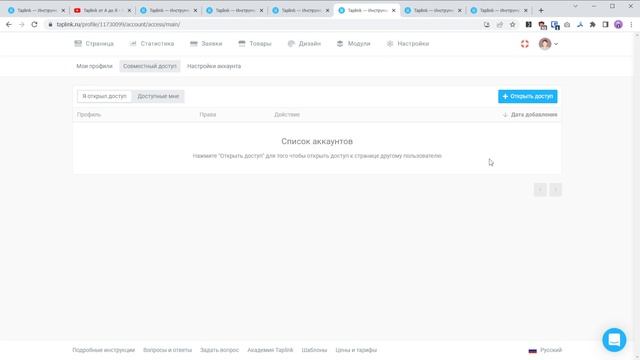Go to the Заявки section
The height and width of the screenshot is (360, 640).
[206, 44]
